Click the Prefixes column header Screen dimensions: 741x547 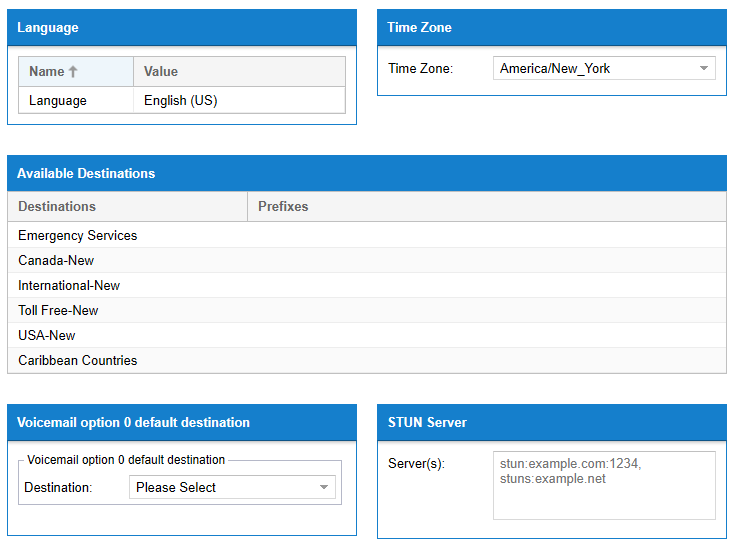pyautogui.click(x=283, y=207)
